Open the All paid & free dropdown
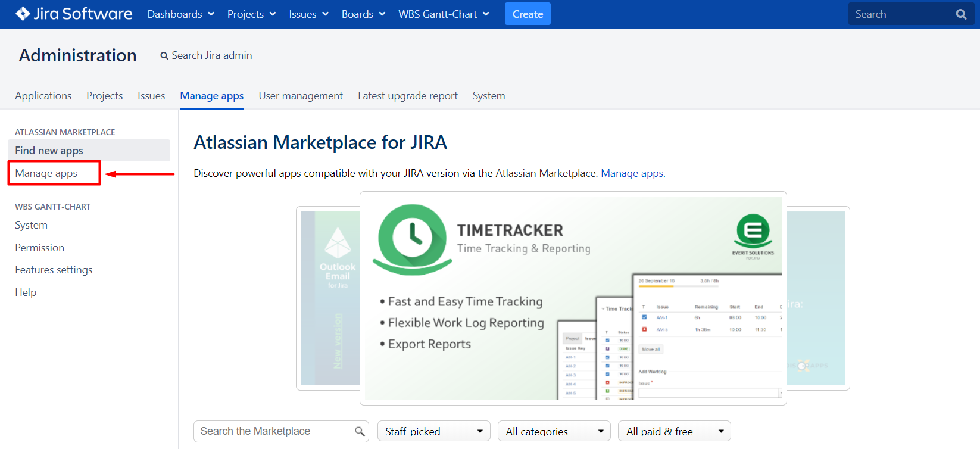 pyautogui.click(x=674, y=431)
